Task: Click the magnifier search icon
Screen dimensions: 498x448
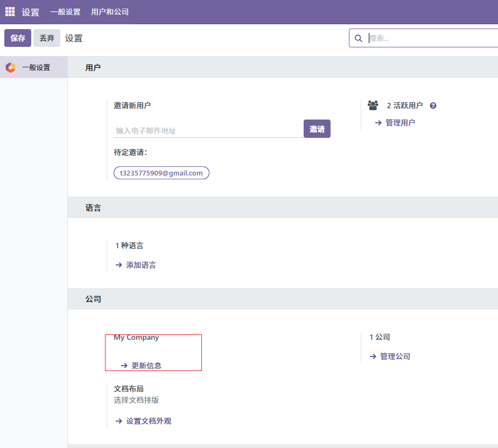Action: click(359, 38)
